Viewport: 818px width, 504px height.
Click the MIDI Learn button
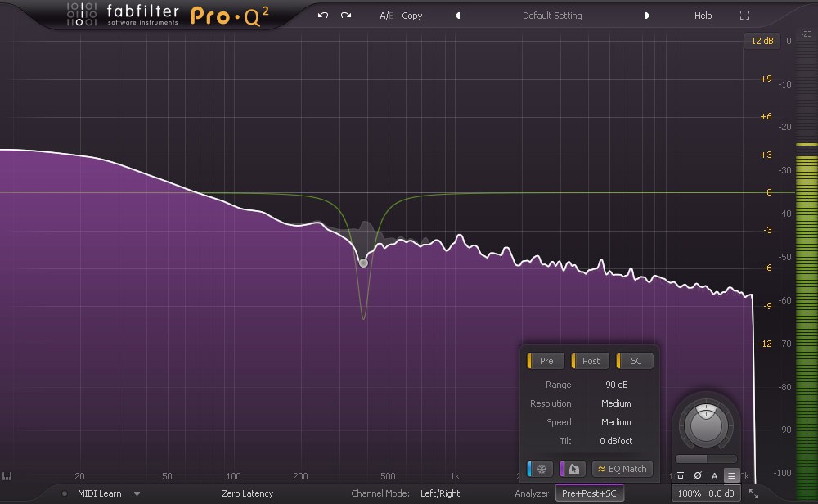point(100,493)
